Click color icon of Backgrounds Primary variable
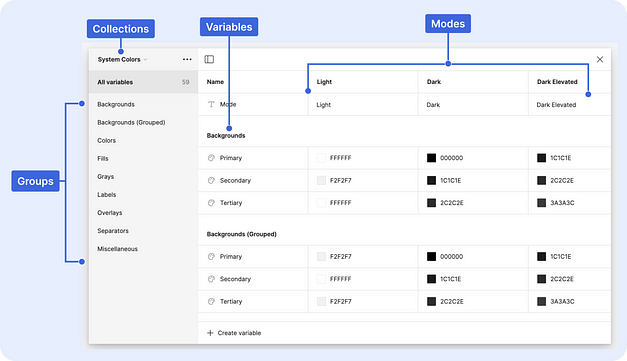Viewport: 627px width, 361px height. pyautogui.click(x=211, y=158)
